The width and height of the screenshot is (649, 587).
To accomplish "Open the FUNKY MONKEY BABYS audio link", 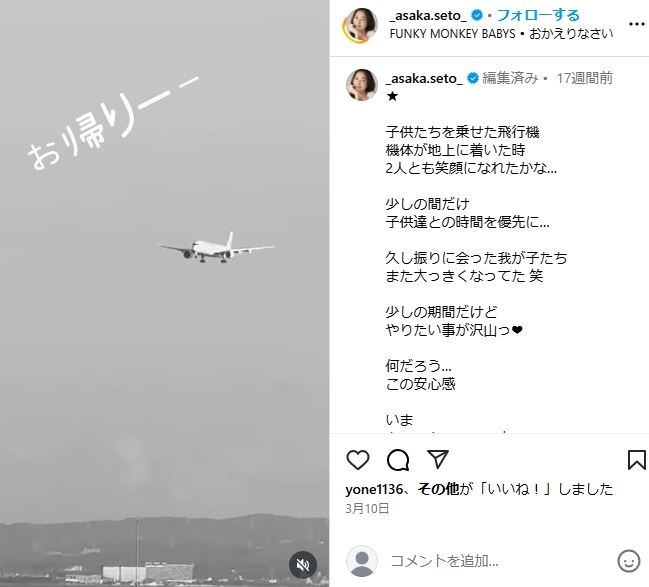I will (452, 34).
